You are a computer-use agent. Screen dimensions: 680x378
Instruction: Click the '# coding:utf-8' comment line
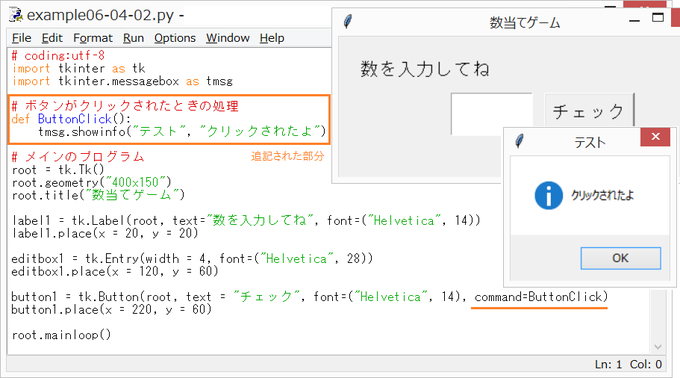pos(58,55)
